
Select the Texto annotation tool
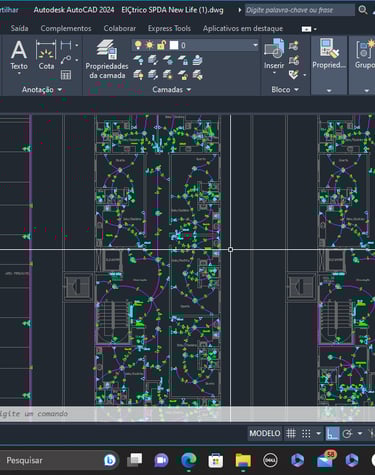(x=19, y=55)
